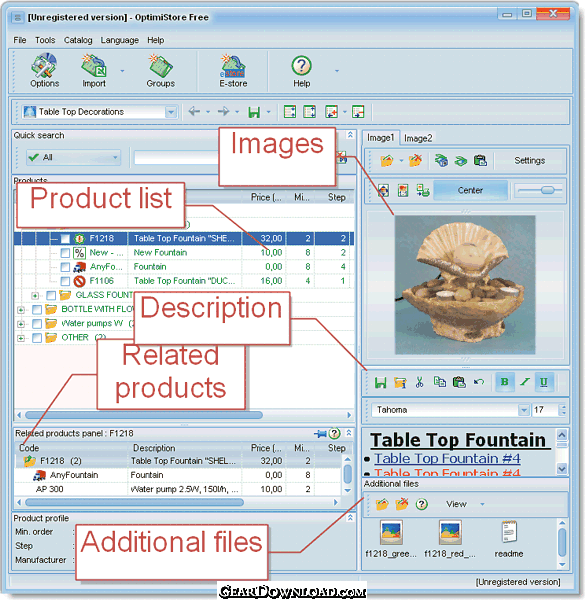This screenshot has height=600, width=585.
Task: Click the remove image icon with red cross
Action: click(415, 161)
